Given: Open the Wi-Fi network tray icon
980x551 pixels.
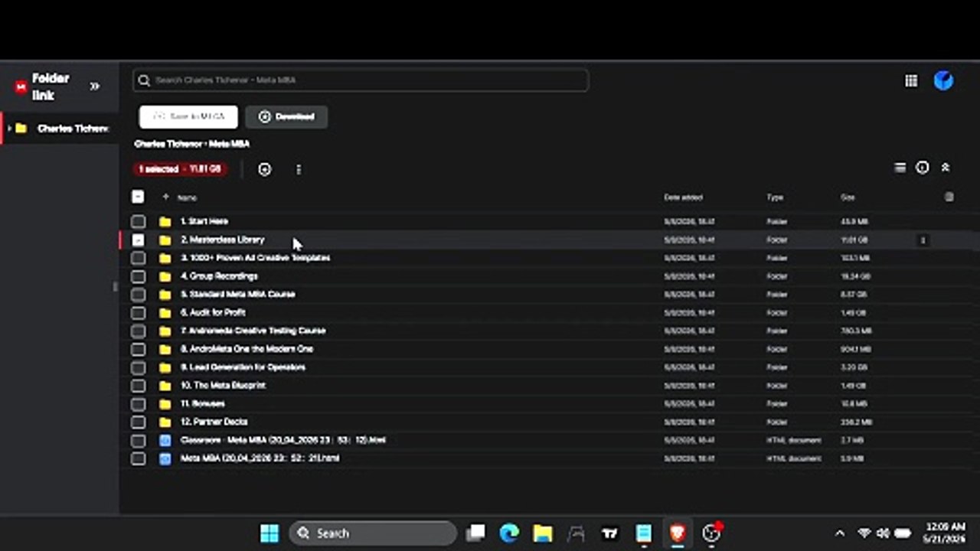Looking at the screenshot, I should tap(864, 533).
